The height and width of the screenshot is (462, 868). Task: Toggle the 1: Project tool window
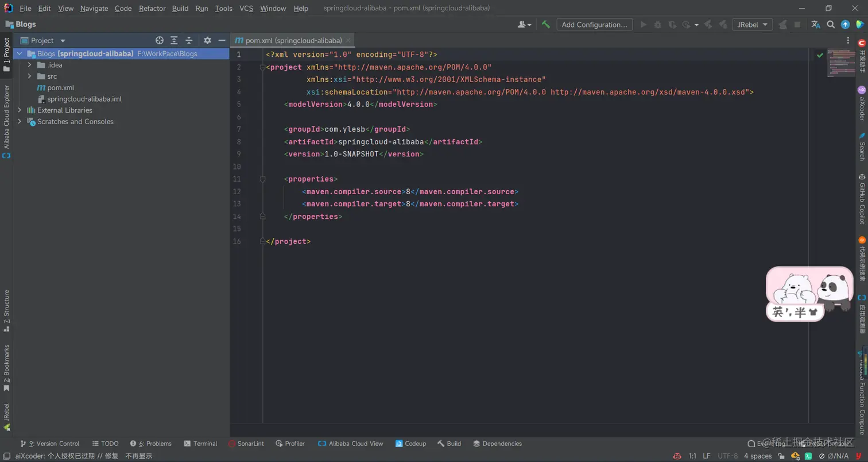click(x=6, y=55)
